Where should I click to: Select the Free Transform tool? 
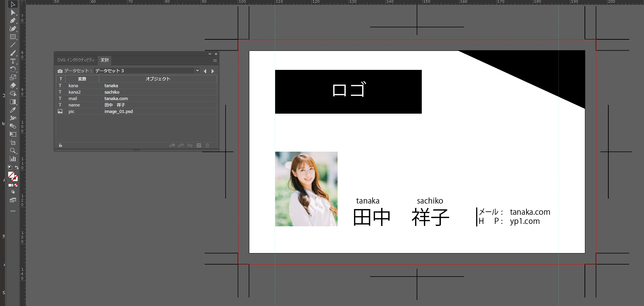click(x=13, y=134)
